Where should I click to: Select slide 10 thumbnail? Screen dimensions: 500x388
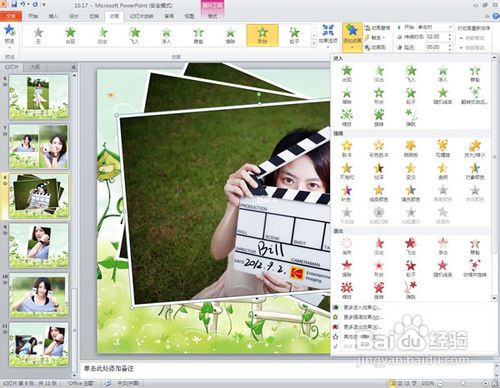click(39, 295)
